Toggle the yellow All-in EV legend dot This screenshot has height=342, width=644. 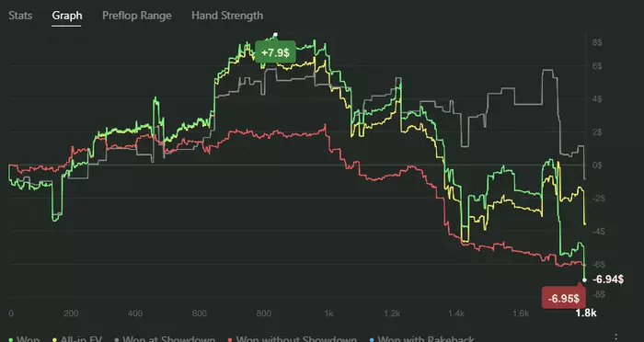(54, 340)
